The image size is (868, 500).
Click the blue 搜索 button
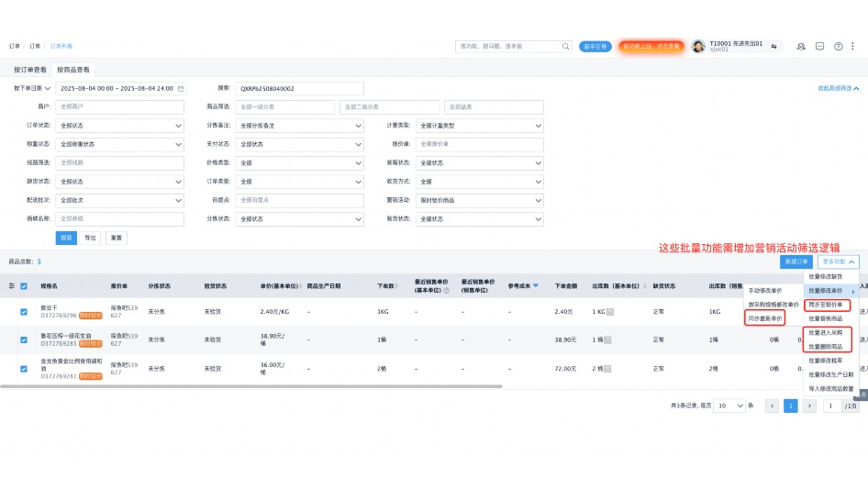66,238
